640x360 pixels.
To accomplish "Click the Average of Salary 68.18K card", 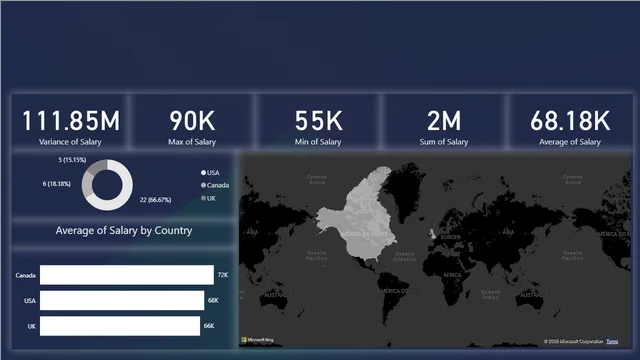I will tap(570, 122).
